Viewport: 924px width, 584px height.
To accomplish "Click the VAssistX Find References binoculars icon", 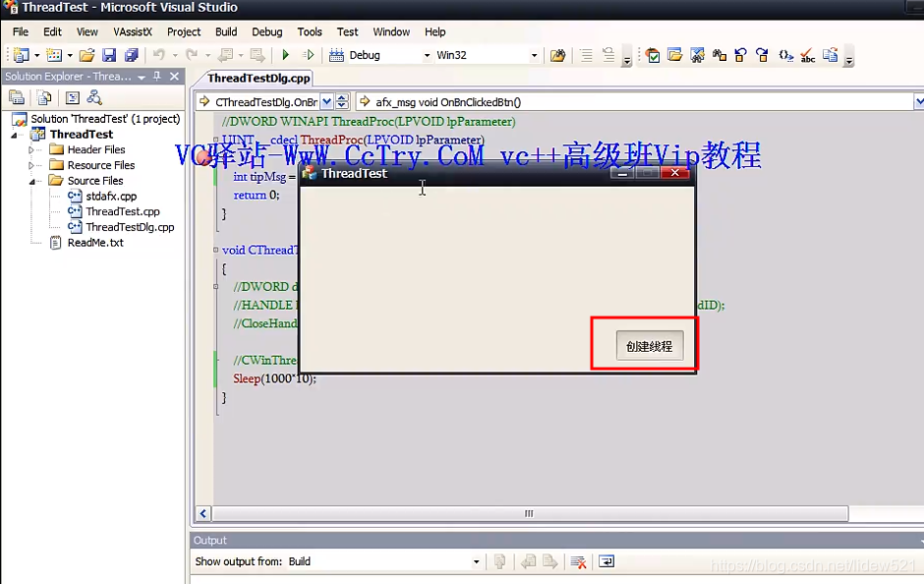I will 720,55.
